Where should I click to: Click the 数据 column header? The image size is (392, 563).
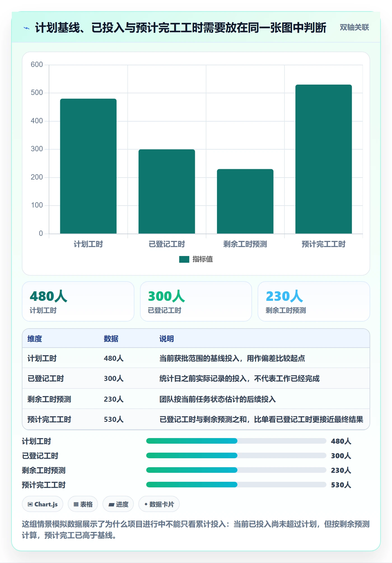(x=111, y=339)
